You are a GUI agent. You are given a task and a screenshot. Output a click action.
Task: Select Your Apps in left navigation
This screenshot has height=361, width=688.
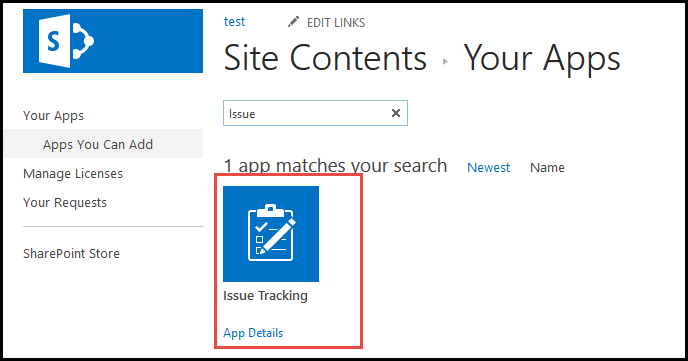53,116
